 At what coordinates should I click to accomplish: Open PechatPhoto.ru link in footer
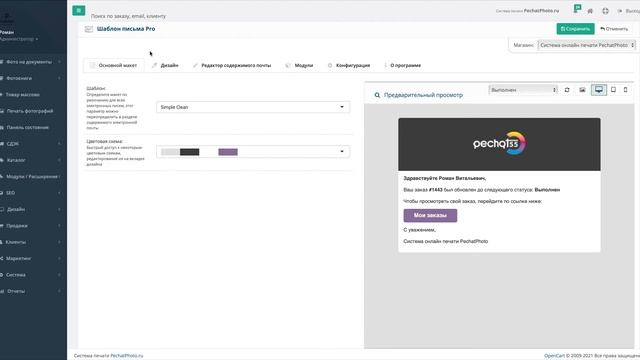point(127,356)
